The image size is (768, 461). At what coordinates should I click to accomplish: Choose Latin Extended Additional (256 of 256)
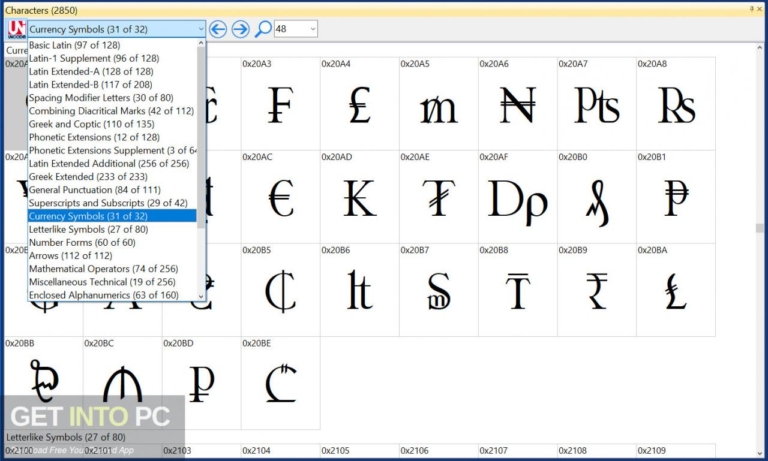tap(112, 164)
